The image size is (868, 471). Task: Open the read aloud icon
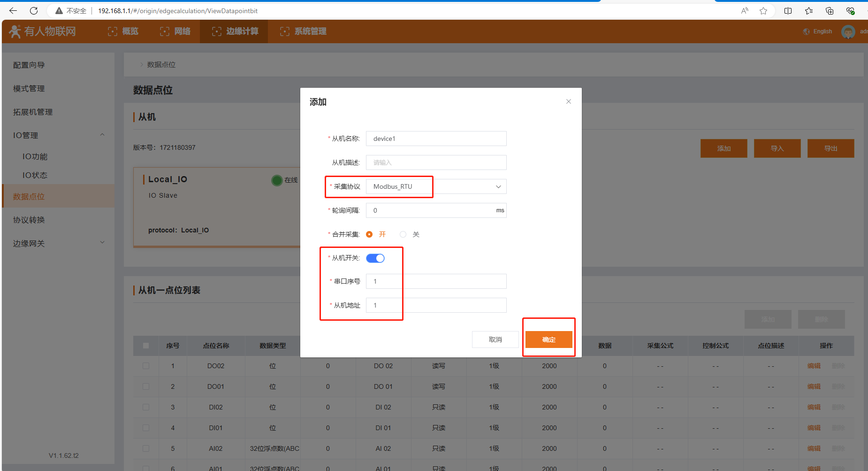[744, 11]
